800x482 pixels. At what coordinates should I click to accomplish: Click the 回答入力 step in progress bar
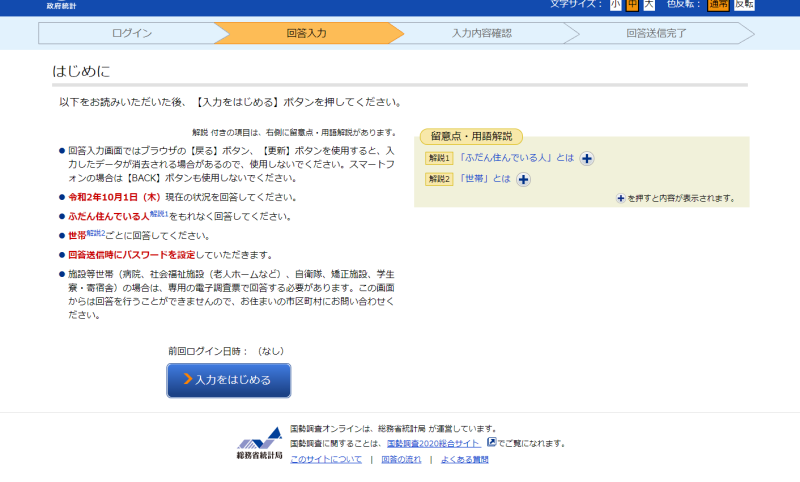(306, 33)
